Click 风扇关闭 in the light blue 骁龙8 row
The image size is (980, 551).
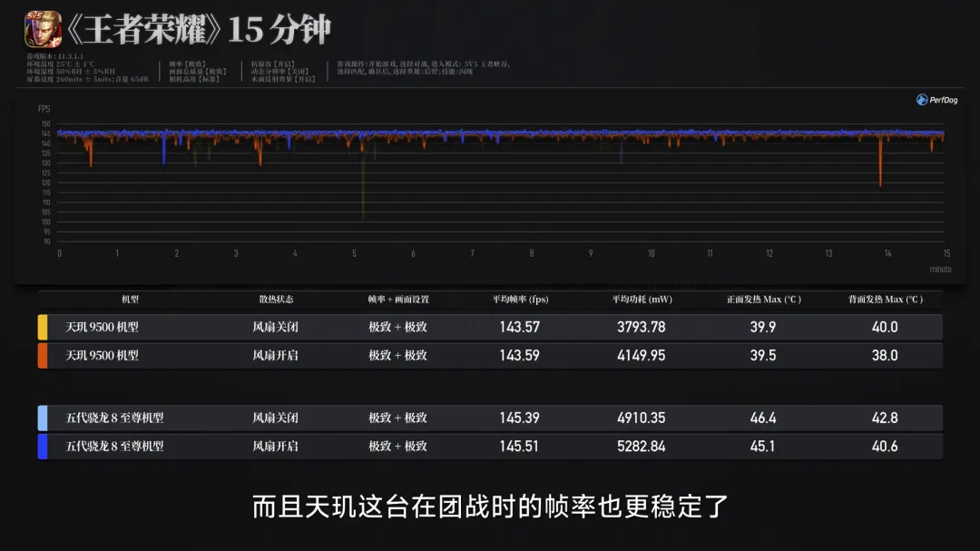pyautogui.click(x=276, y=418)
